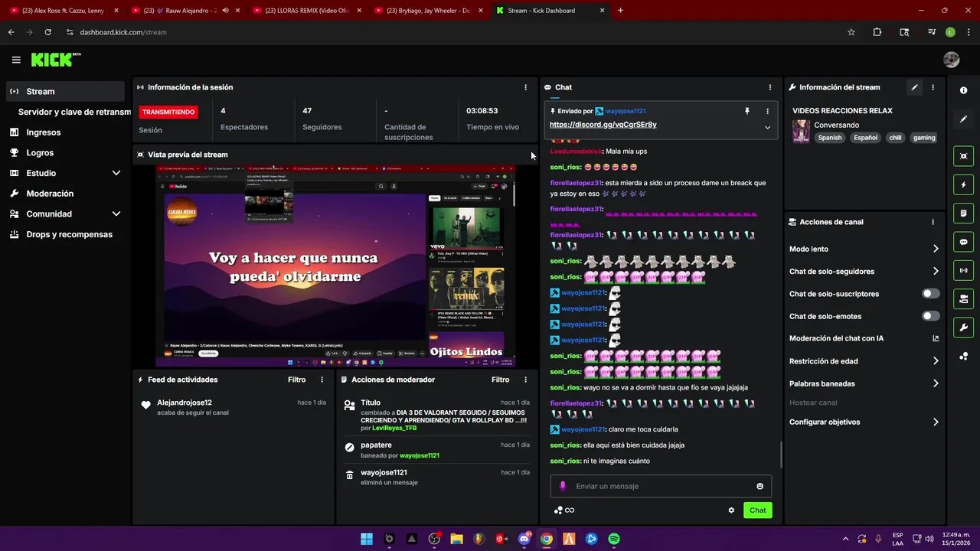Open activity feed options menu
This screenshot has height=551, width=980.
(x=322, y=380)
